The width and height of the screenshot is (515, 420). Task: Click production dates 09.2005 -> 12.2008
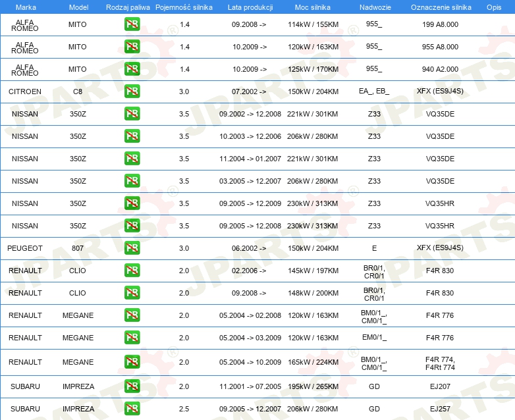click(250, 226)
